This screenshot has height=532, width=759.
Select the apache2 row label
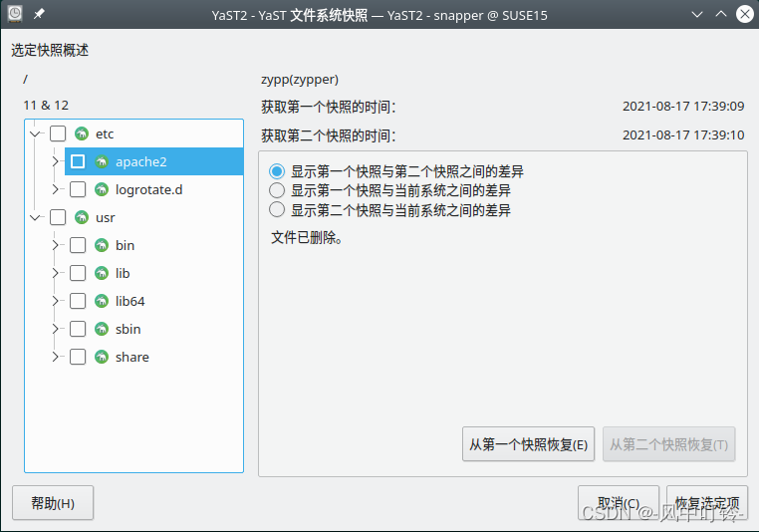(x=140, y=161)
